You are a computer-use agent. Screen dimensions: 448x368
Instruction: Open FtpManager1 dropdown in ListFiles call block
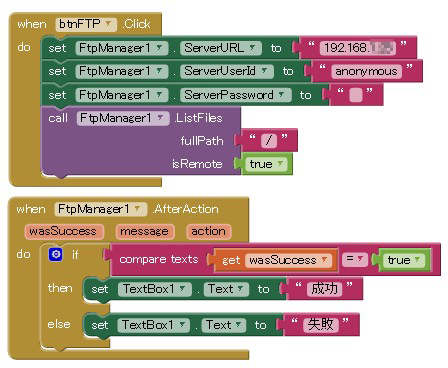tap(123, 118)
